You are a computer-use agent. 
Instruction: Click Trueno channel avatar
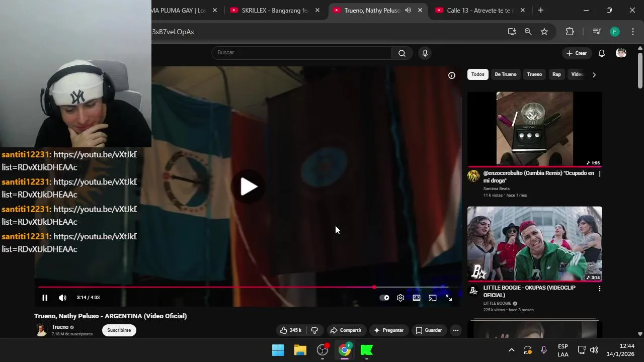click(x=41, y=330)
